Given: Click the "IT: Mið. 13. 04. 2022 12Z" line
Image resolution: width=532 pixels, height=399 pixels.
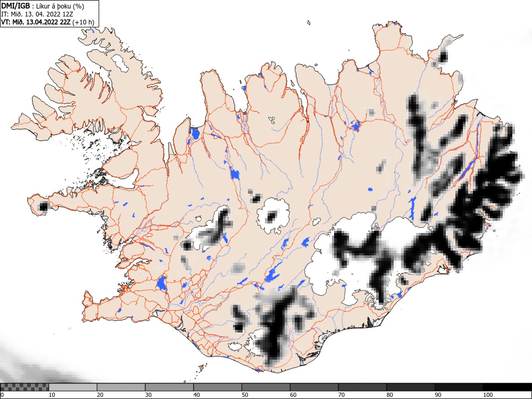Looking at the screenshot, I should [37, 14].
